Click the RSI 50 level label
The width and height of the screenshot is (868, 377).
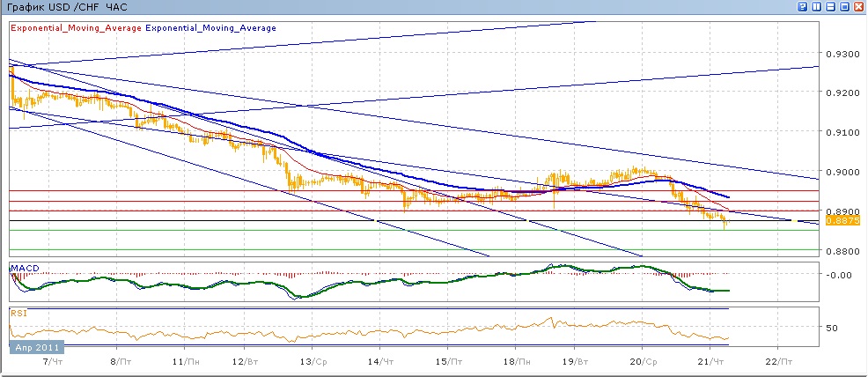tap(831, 328)
